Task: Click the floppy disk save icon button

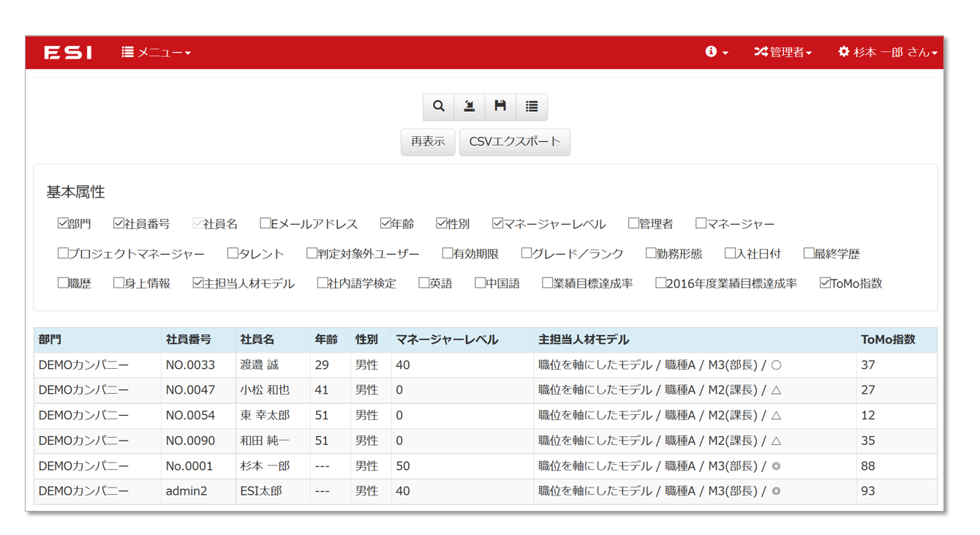Action: click(500, 107)
